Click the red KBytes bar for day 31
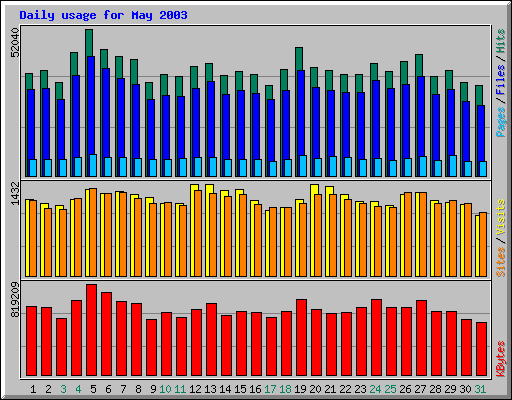The width and height of the screenshot is (512, 400). [x=481, y=349]
